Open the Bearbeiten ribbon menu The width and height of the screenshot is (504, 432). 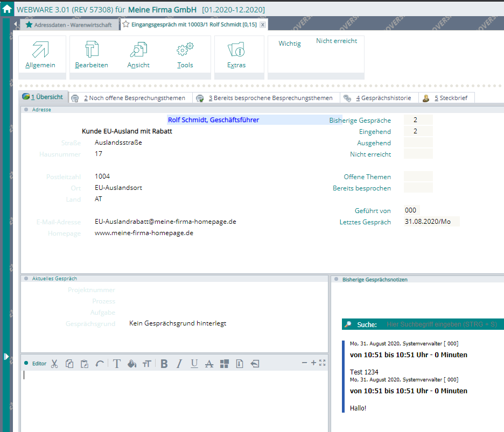click(92, 55)
